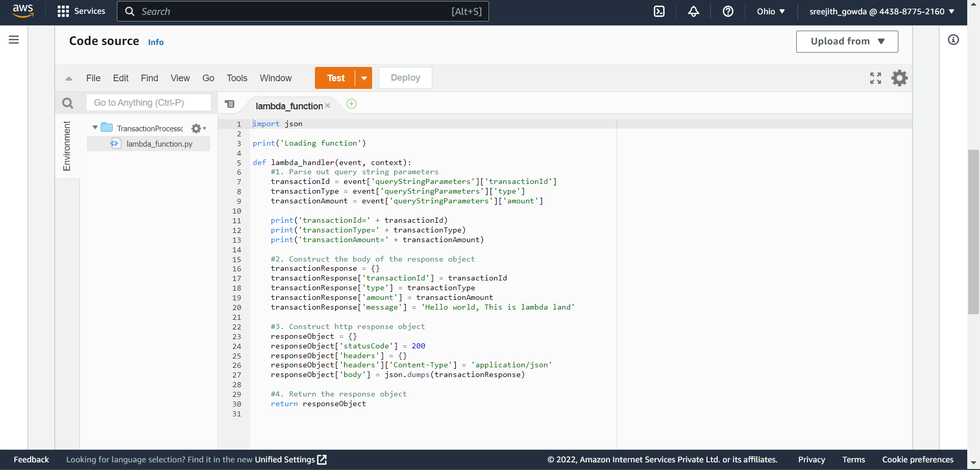Screen dimensions: 980x470
Task: Switch to the lambda_function tab
Action: (289, 106)
